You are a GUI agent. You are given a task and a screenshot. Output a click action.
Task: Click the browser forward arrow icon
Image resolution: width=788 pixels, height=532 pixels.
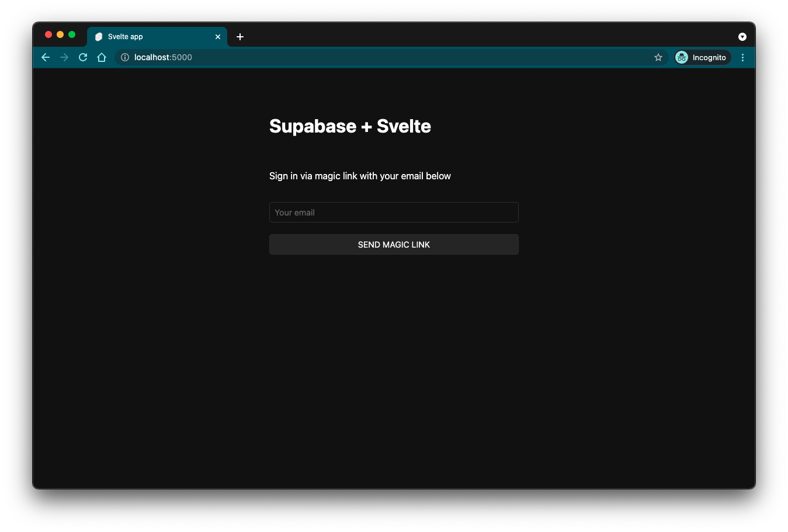tap(64, 57)
